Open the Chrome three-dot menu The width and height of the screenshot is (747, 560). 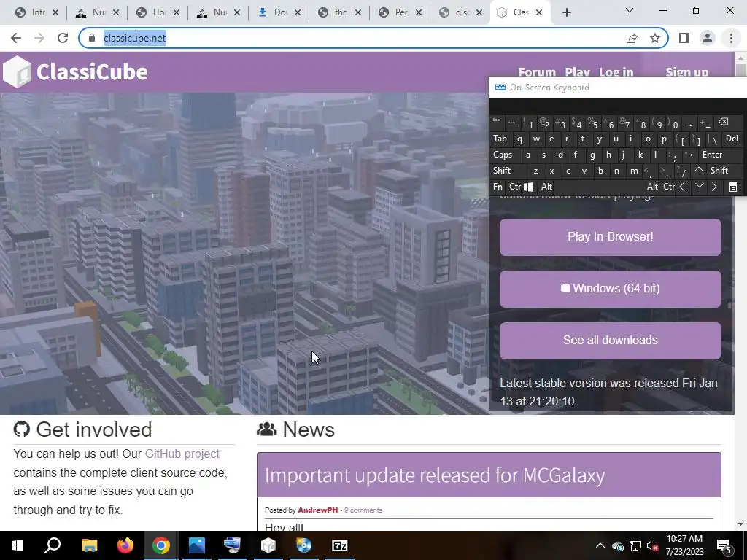[731, 38]
